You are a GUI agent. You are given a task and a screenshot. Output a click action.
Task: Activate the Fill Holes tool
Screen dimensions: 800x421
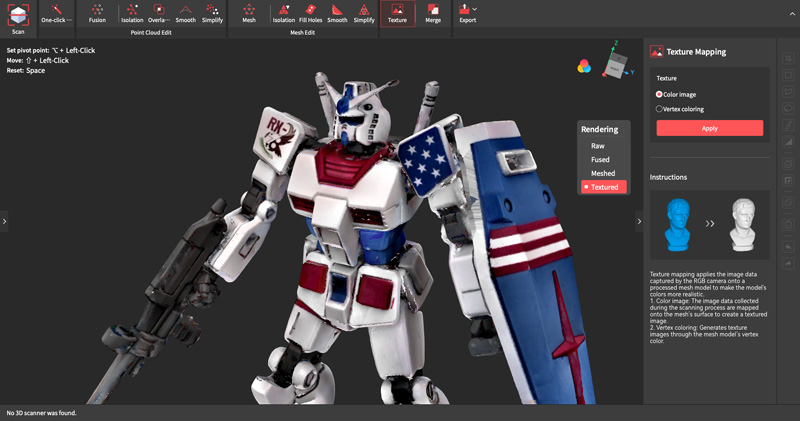tap(310, 14)
